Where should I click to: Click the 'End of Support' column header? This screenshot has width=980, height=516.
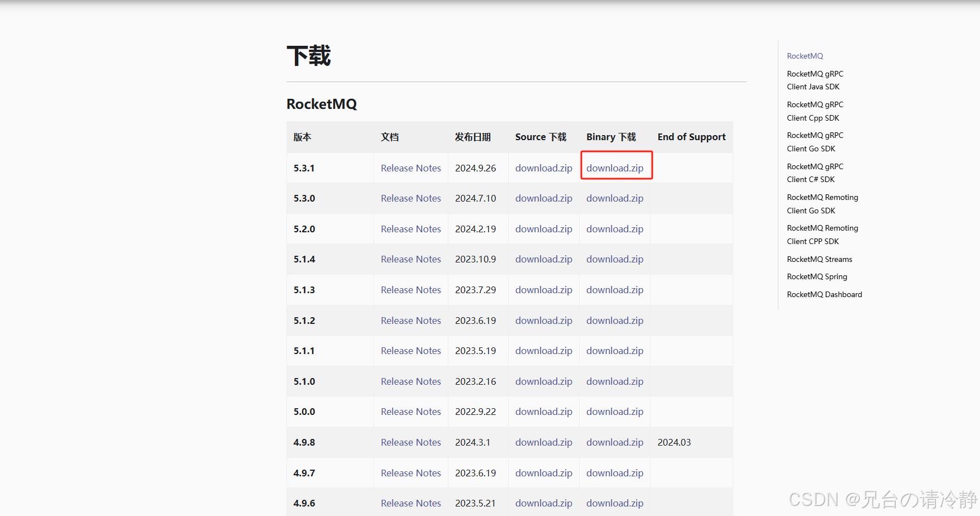[691, 137]
